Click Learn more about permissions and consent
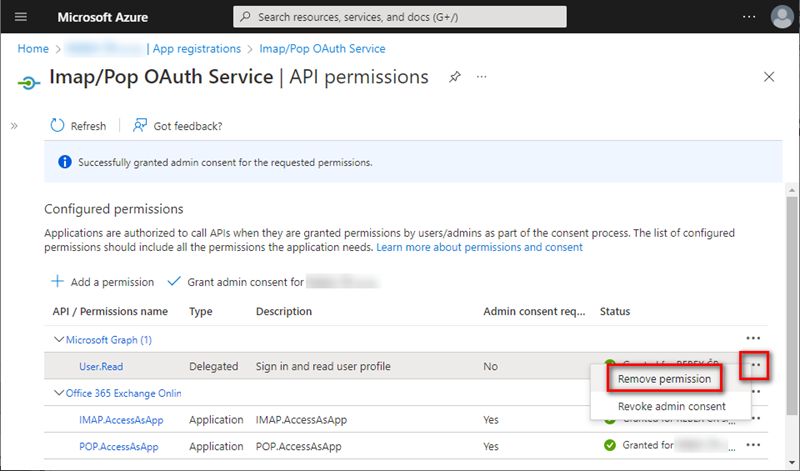The width and height of the screenshot is (800, 471). 479,247
